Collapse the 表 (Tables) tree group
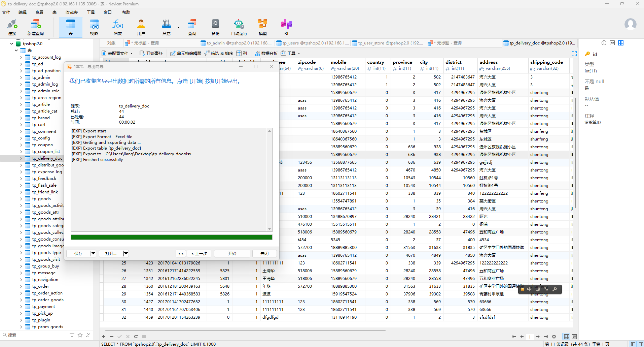This screenshot has width=644, height=347. click(x=16, y=50)
